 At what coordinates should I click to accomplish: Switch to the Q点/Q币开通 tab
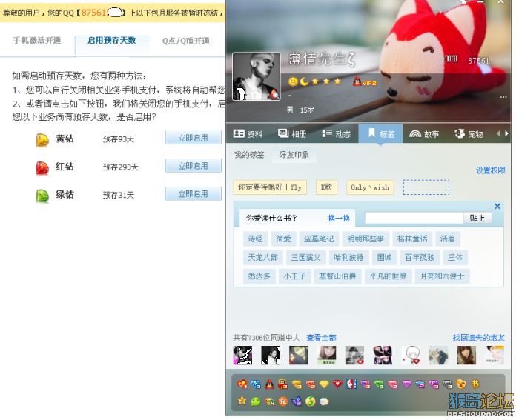(x=185, y=41)
